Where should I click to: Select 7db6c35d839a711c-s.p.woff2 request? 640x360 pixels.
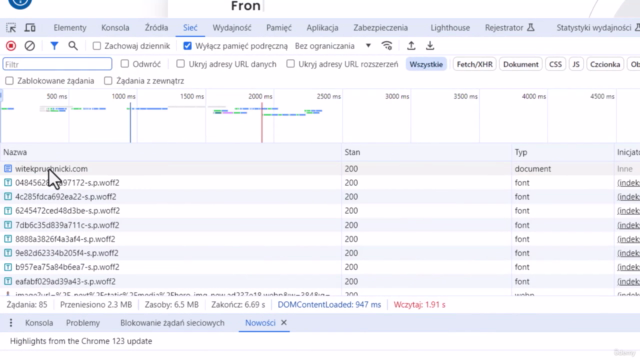click(x=320, y=225)
